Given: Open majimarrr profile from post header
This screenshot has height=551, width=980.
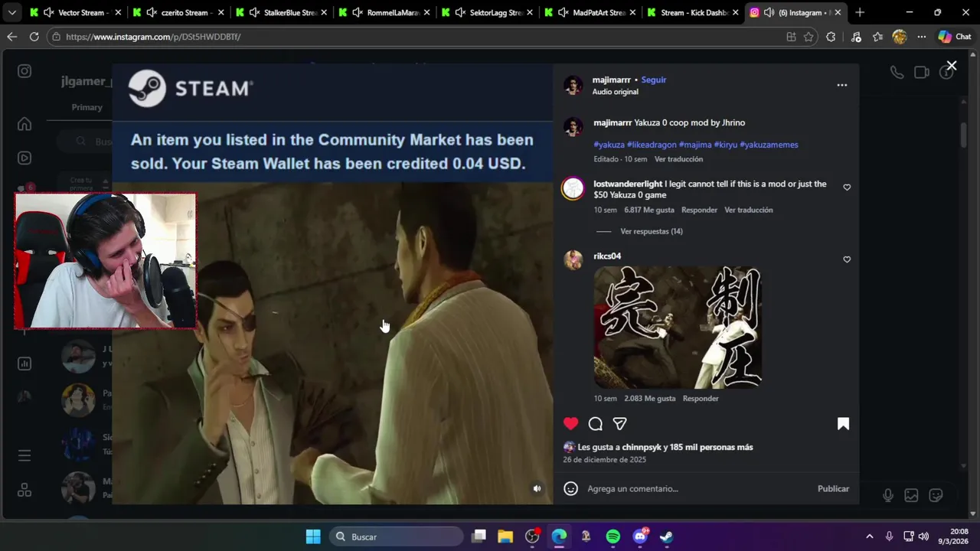Looking at the screenshot, I should click(612, 80).
